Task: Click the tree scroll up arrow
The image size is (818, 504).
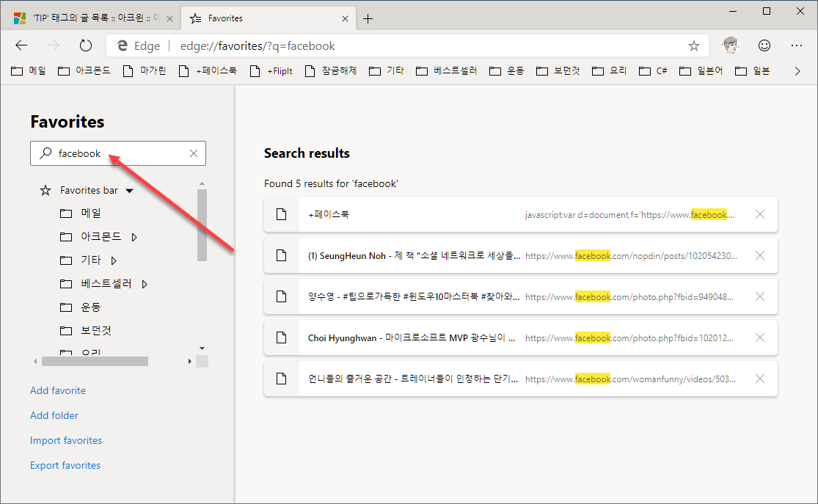Action: [202, 183]
